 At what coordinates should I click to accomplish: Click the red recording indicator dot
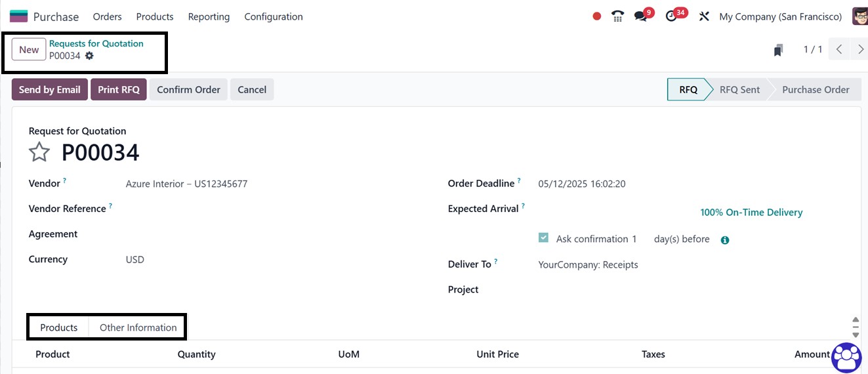coord(596,16)
